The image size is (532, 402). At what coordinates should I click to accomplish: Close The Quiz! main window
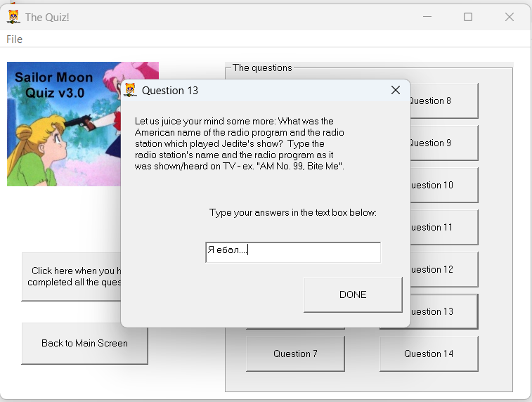[x=510, y=17]
